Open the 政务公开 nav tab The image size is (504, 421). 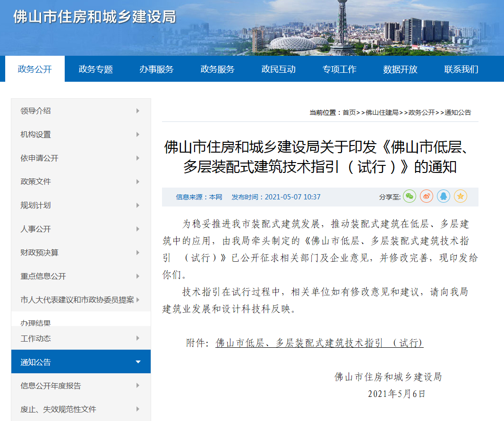point(34,69)
